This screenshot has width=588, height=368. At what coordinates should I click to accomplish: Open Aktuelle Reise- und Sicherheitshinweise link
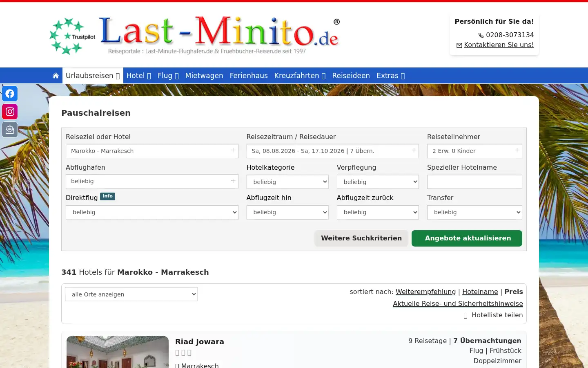tap(458, 304)
